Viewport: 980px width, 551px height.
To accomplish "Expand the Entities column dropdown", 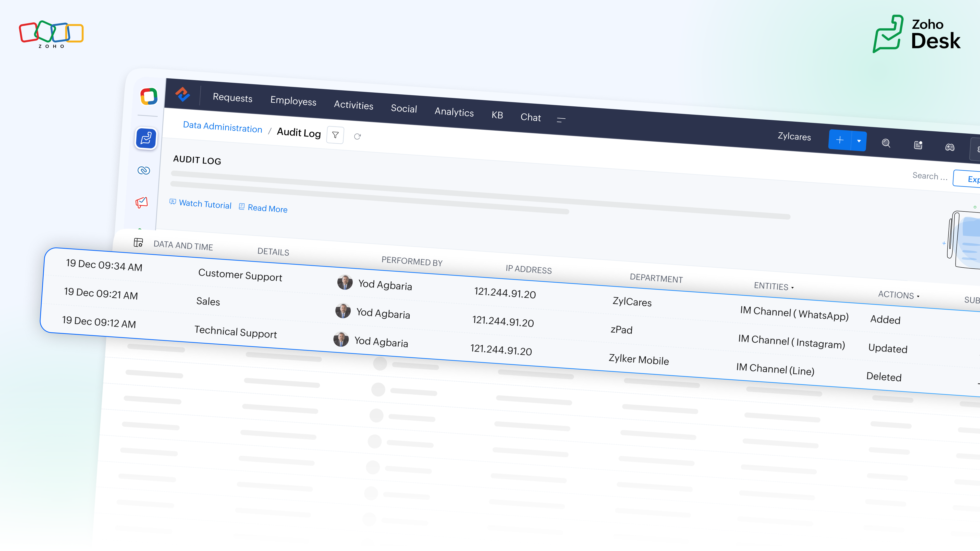I will tap(792, 288).
